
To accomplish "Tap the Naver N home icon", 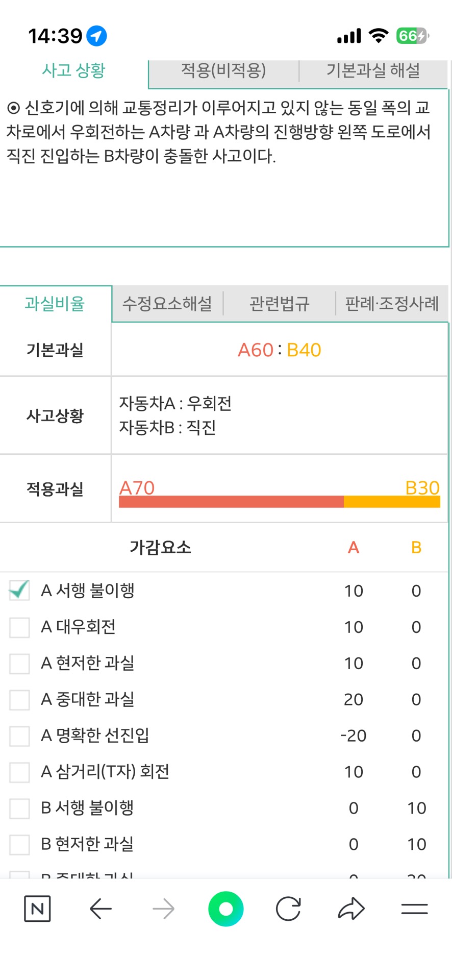I will click(x=37, y=909).
